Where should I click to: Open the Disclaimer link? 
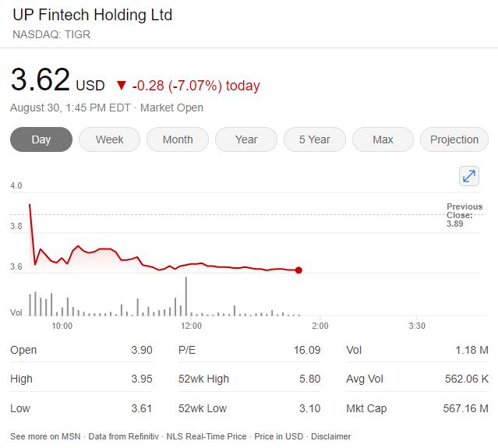click(331, 436)
